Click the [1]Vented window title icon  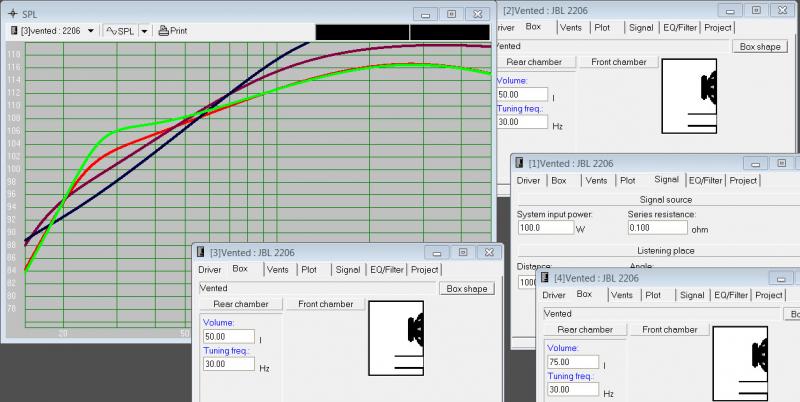pos(520,162)
